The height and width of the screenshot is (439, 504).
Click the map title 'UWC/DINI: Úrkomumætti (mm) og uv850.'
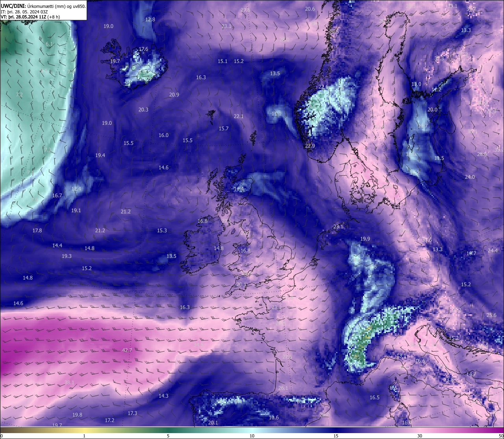coord(43,6)
